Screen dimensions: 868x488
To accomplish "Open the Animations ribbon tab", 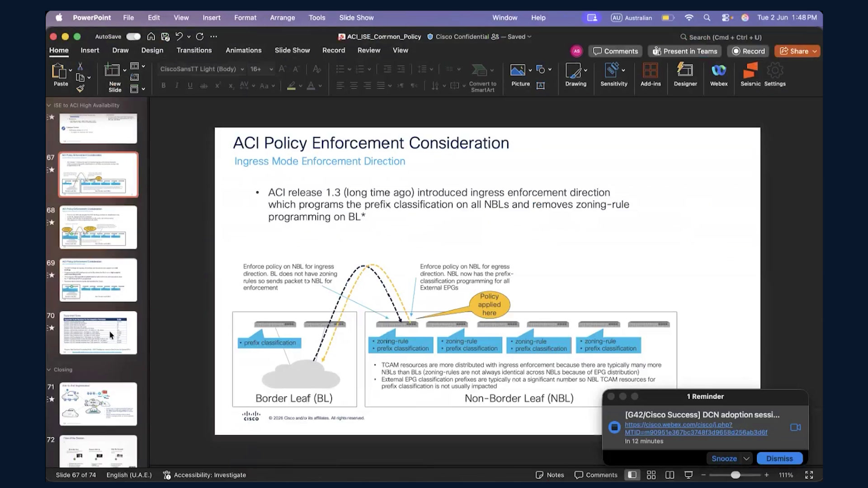I will [x=243, y=50].
